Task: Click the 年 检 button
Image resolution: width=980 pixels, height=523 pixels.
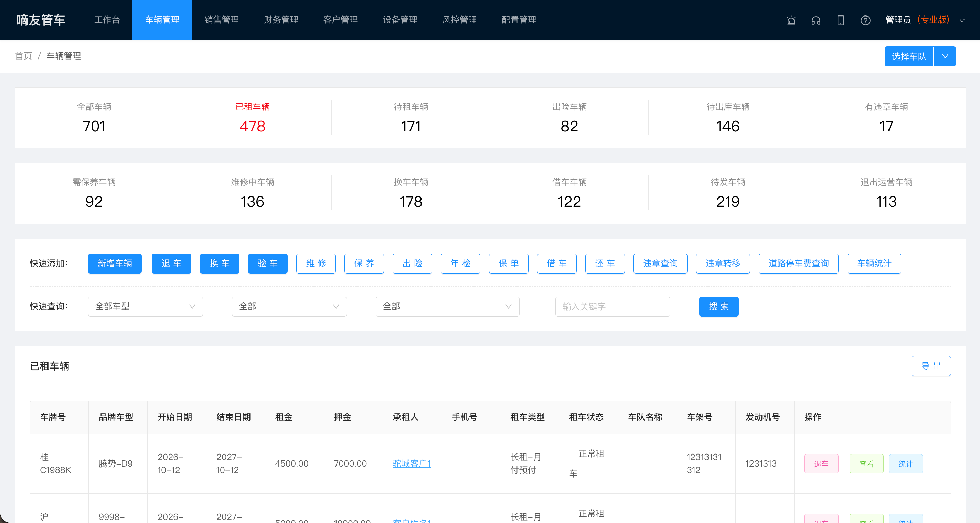Action: (460, 263)
